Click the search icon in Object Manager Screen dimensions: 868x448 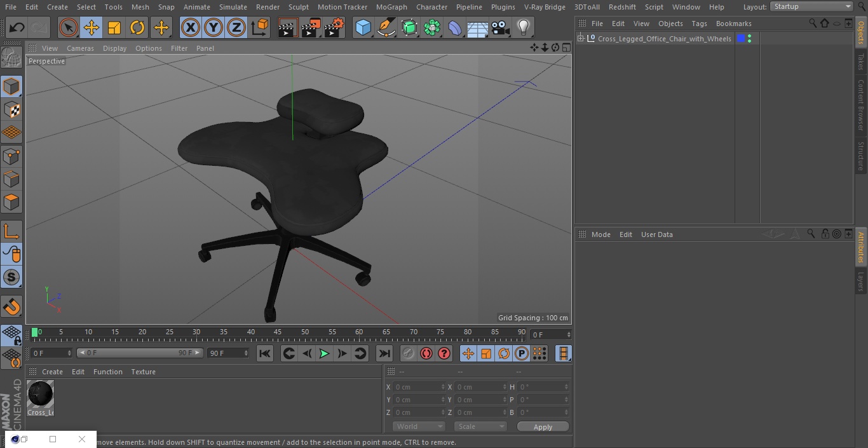point(813,23)
